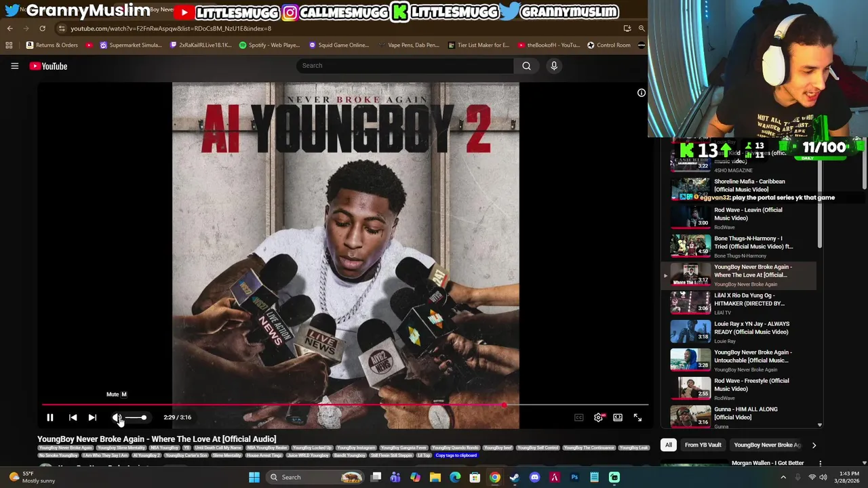Go back in the browser

(9, 28)
